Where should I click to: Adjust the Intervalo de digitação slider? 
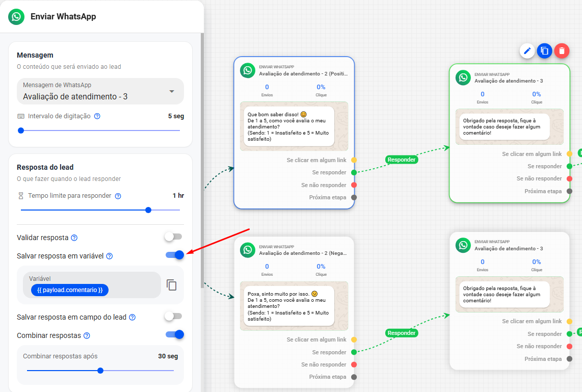tap(100, 130)
